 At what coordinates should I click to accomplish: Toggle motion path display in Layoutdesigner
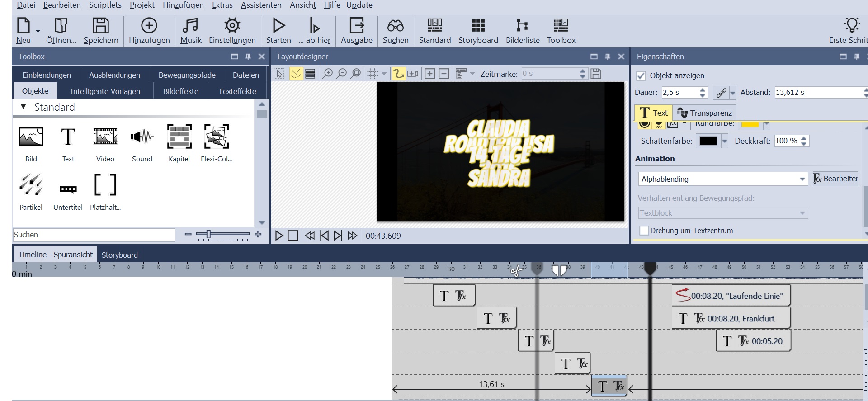[x=398, y=74]
